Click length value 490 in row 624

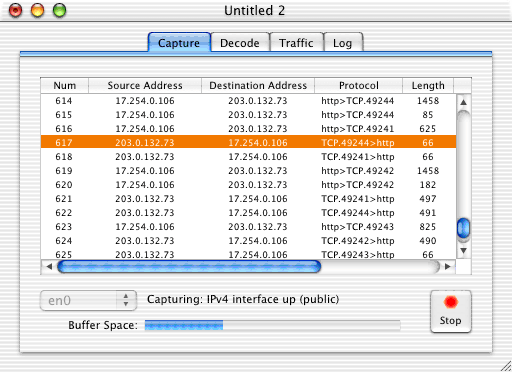click(428, 241)
